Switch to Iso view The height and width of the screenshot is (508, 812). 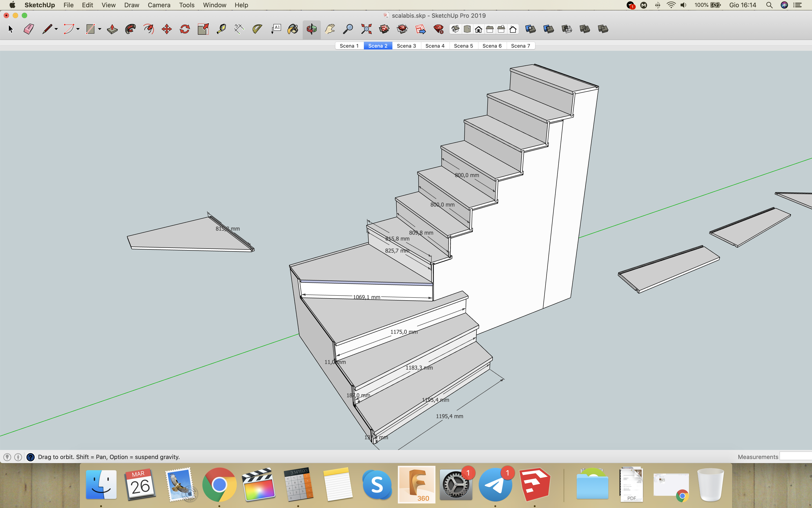click(455, 29)
